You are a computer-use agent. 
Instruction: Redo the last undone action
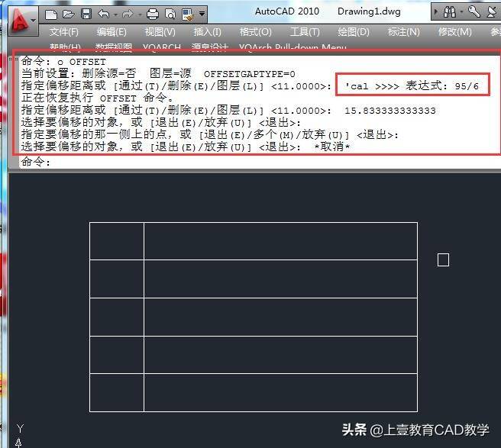click(128, 14)
